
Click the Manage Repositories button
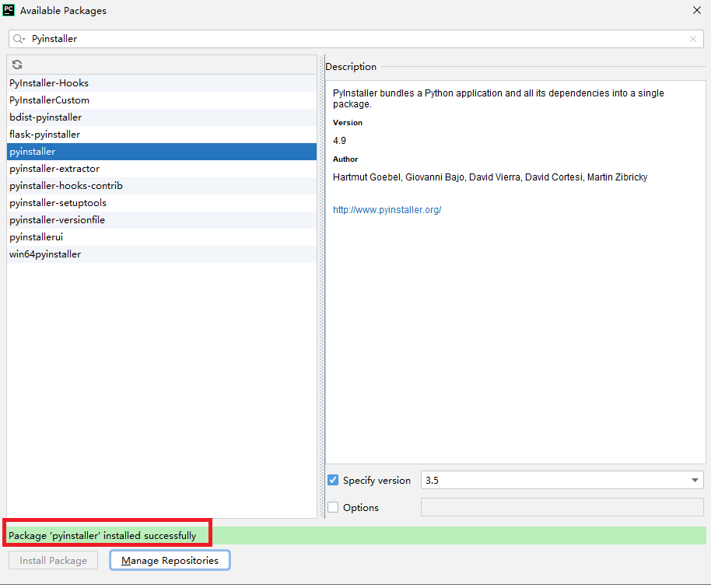pyautogui.click(x=170, y=560)
